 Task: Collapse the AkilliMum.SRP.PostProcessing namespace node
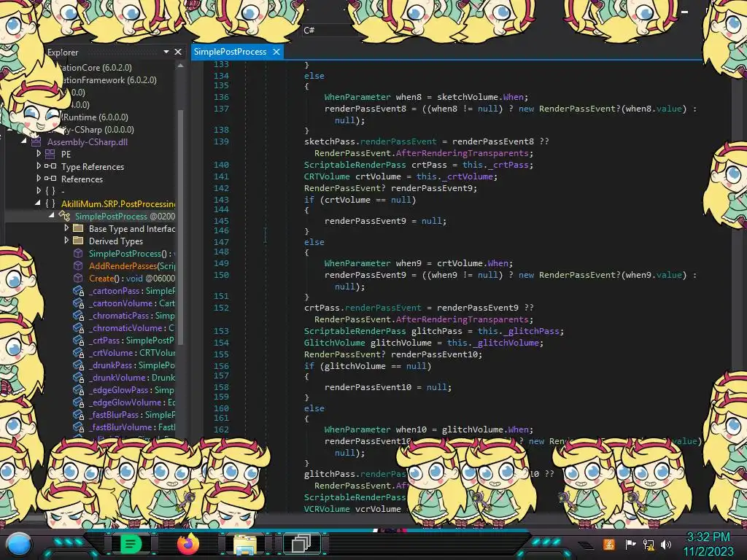pyautogui.click(x=38, y=203)
